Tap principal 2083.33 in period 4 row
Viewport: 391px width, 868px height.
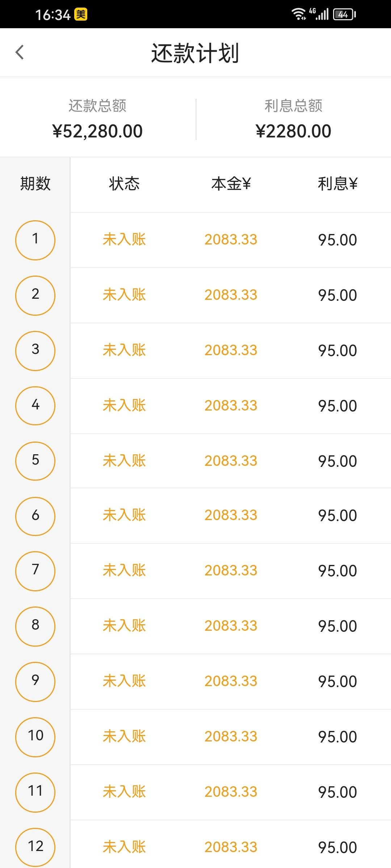coord(231,405)
